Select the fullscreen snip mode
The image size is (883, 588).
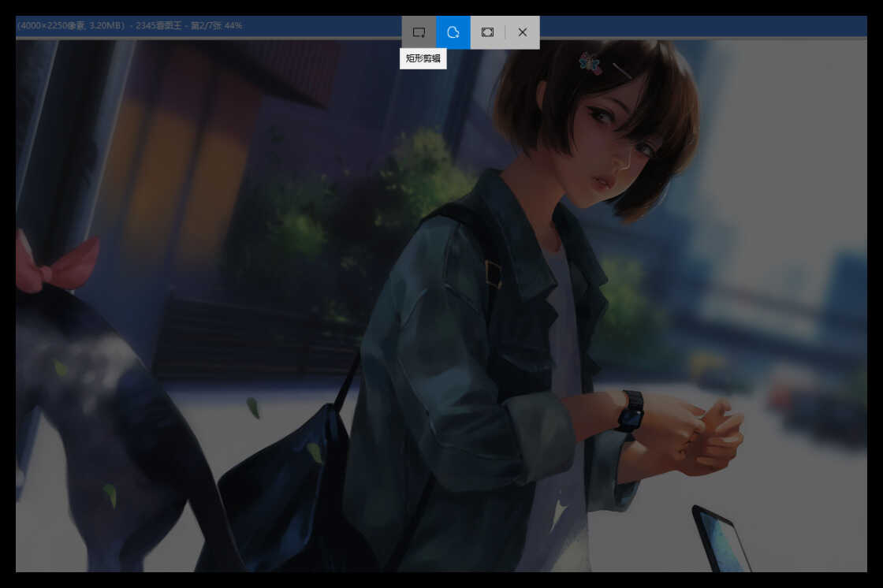click(487, 32)
